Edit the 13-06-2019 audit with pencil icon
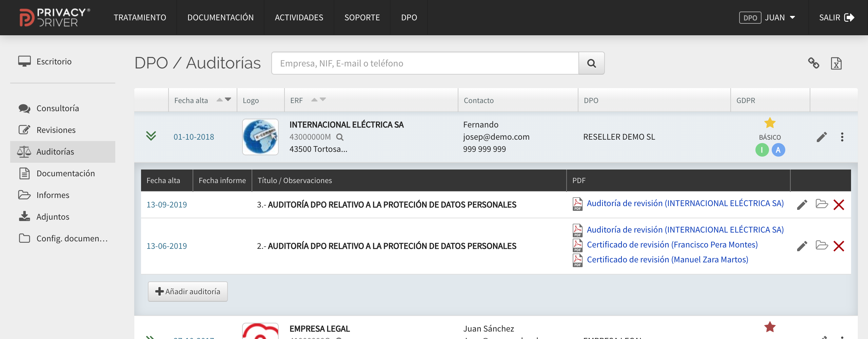 pyautogui.click(x=802, y=246)
